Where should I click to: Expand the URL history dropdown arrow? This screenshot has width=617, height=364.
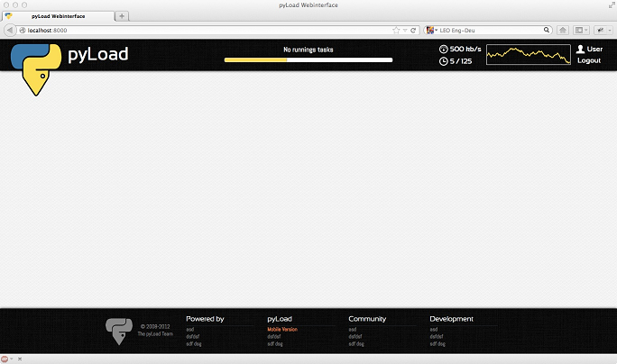click(405, 30)
